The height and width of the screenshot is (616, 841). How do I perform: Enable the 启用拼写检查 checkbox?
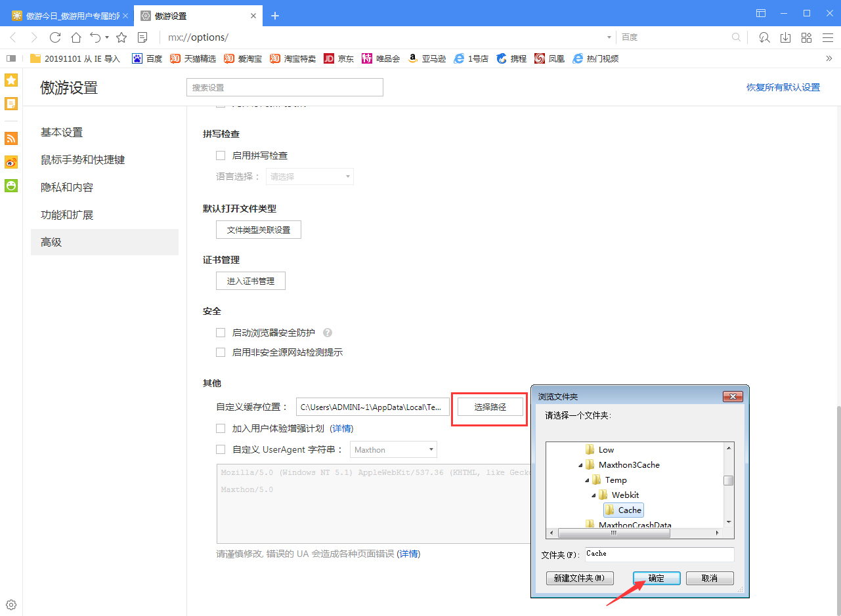point(221,155)
